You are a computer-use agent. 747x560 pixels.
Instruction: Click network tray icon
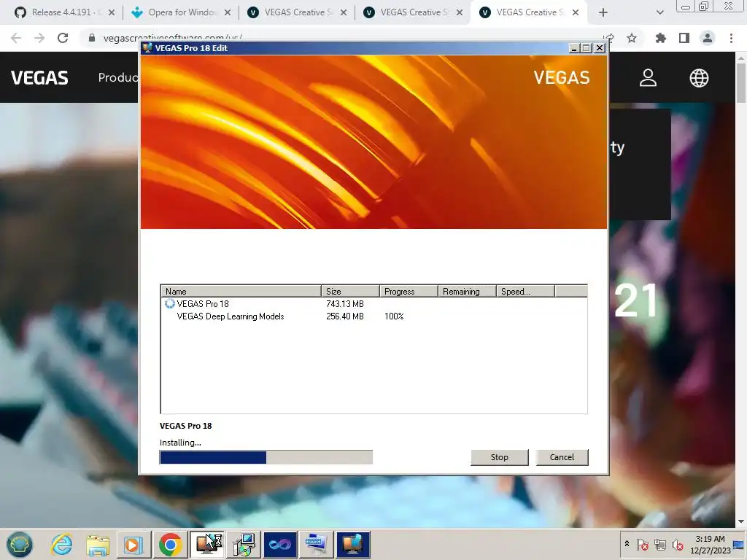point(660,544)
